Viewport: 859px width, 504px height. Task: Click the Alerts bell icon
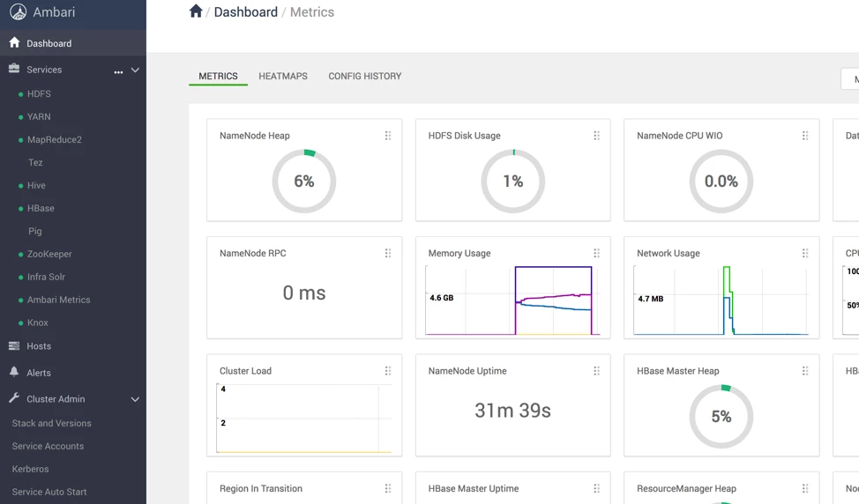pyautogui.click(x=14, y=372)
